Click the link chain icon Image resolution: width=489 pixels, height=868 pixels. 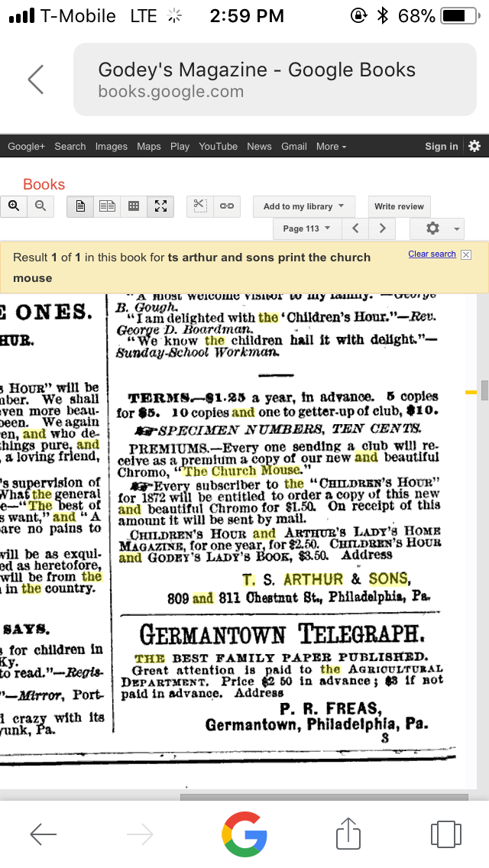point(226,206)
